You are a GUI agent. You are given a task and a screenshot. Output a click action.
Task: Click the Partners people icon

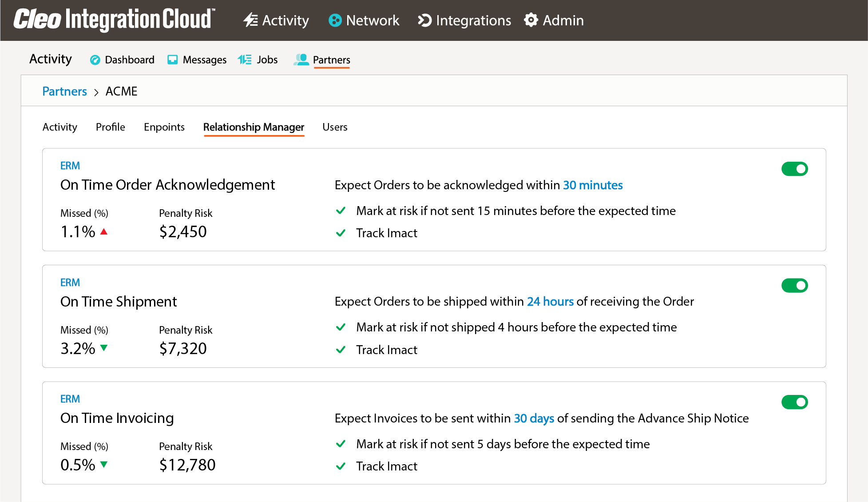pos(301,60)
